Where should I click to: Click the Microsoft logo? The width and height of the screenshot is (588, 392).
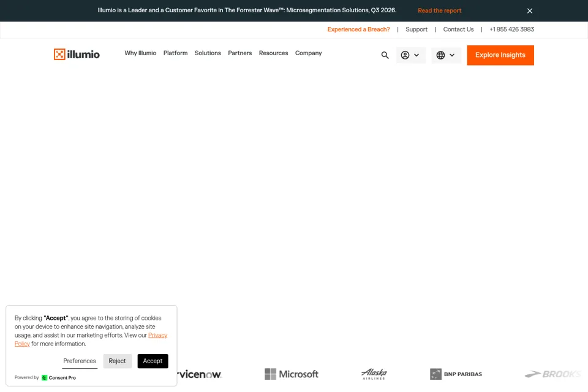(x=292, y=374)
